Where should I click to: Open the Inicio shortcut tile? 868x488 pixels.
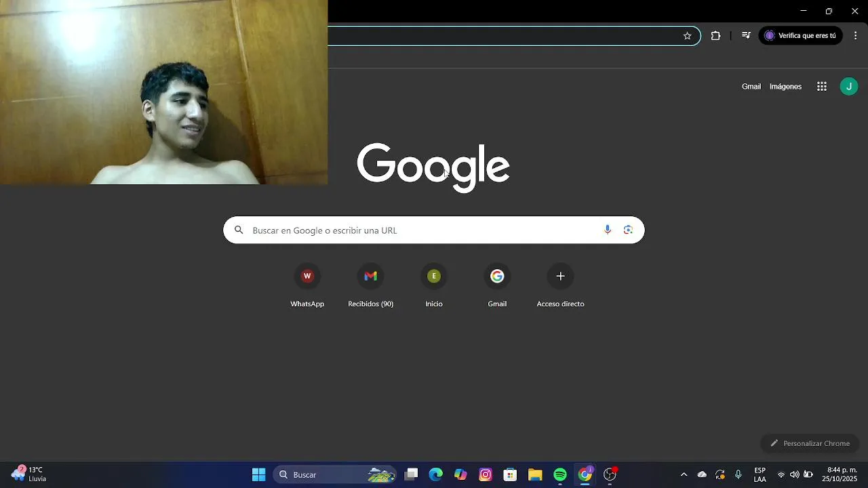[x=434, y=286]
